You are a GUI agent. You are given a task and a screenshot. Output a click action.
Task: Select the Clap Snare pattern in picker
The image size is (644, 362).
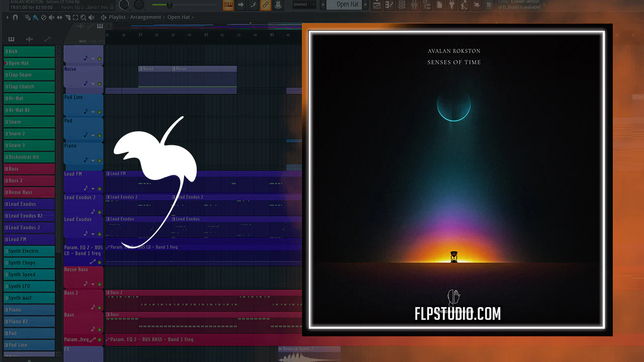pos(29,75)
